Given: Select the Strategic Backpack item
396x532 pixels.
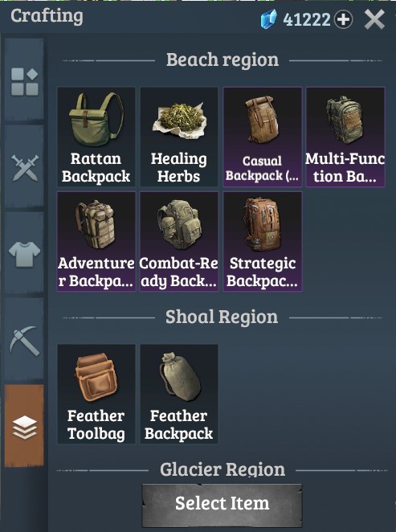Looking at the screenshot, I should (262, 241).
